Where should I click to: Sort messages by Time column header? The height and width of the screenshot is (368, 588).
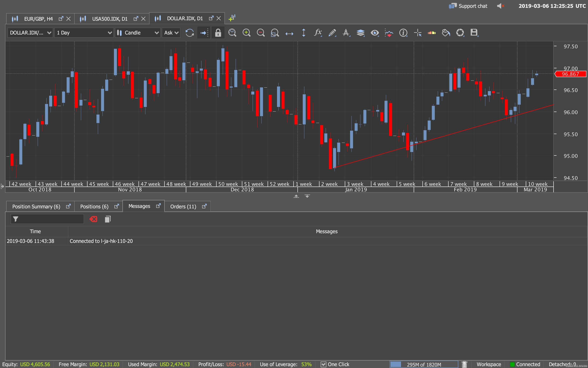pos(35,231)
